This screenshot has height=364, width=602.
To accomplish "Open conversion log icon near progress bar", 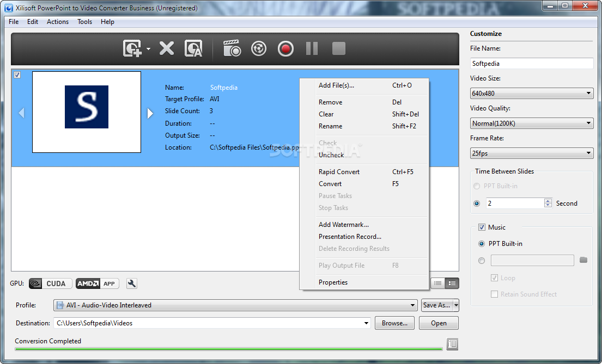I will click(452, 344).
